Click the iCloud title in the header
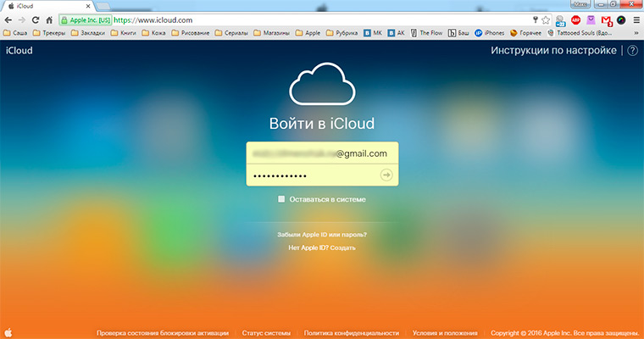Screen dimensions: 644x339 pyautogui.click(x=19, y=51)
